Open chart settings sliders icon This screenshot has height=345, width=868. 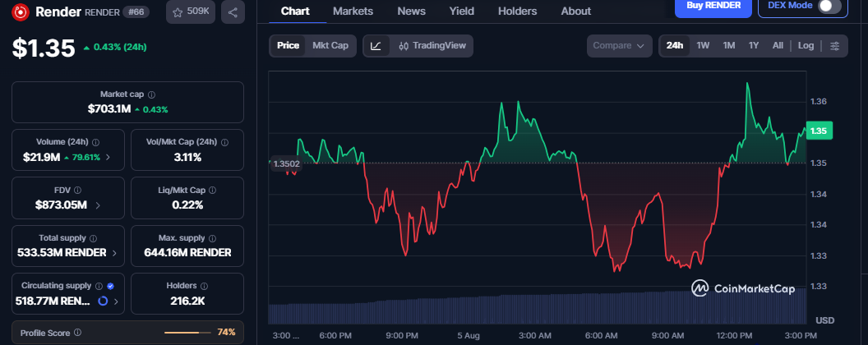click(x=834, y=46)
